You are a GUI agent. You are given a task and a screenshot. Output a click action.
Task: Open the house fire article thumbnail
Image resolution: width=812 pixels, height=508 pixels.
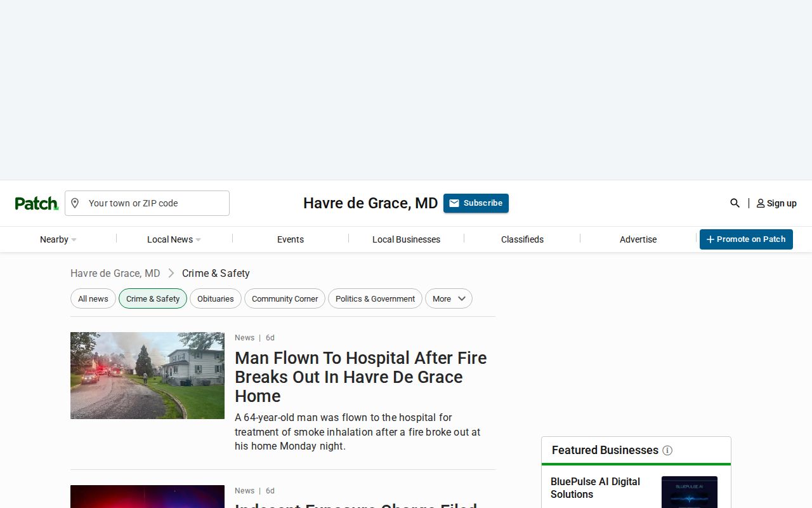pyautogui.click(x=147, y=375)
